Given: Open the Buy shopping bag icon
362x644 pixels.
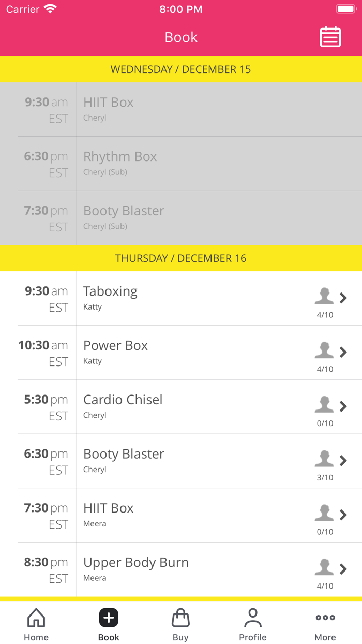Looking at the screenshot, I should (x=180, y=618).
